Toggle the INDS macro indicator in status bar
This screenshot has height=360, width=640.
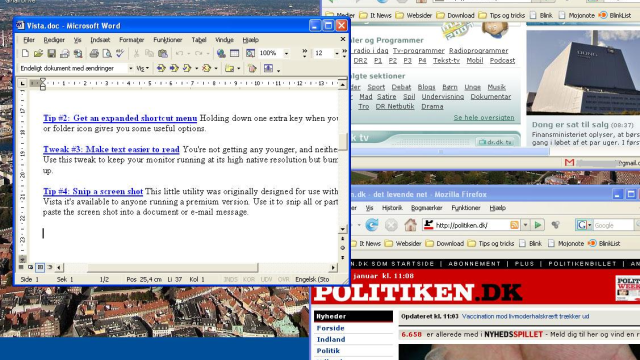pyautogui.click(x=231, y=280)
